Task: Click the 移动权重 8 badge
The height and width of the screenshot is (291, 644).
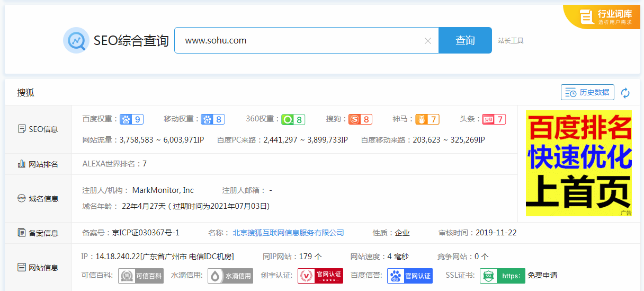Action: (x=212, y=119)
